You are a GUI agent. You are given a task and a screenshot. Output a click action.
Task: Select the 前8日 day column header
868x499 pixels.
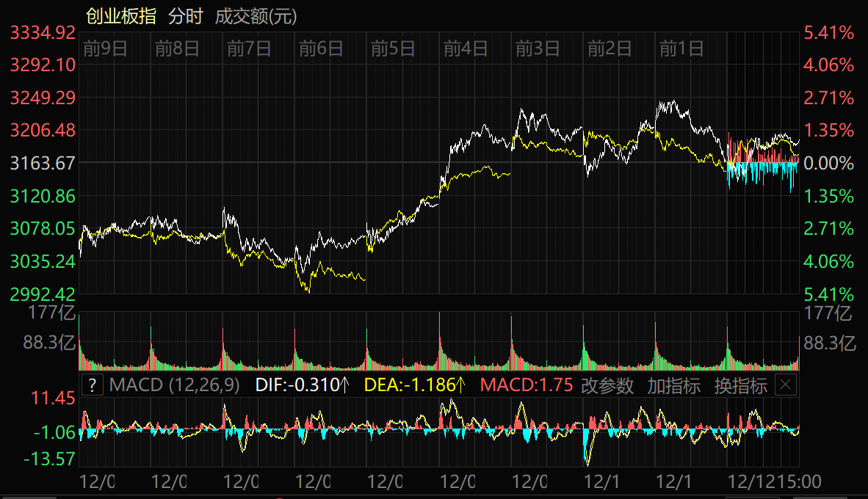click(x=178, y=49)
